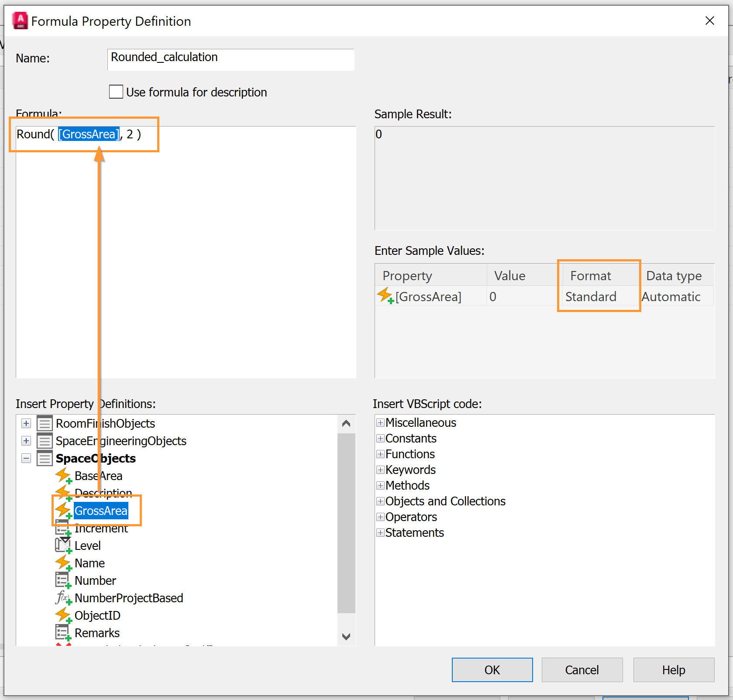Click [GrossArea] property name in sample table

[x=428, y=297]
